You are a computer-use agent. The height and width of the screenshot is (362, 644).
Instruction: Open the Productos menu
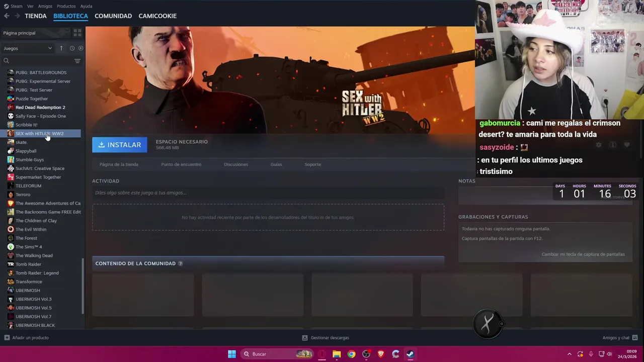coord(66,6)
